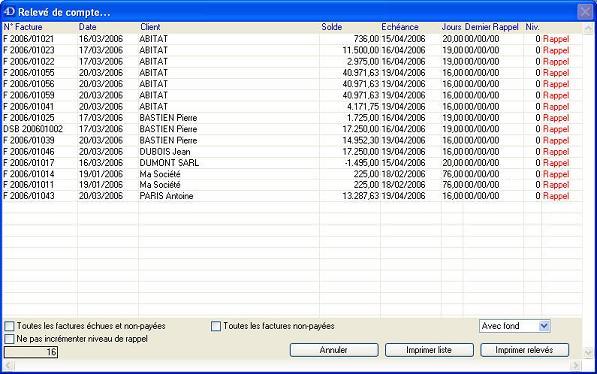Image resolution: width=597 pixels, height=374 pixels.
Task: Click client name DUMONT SARL
Action: (x=169, y=163)
